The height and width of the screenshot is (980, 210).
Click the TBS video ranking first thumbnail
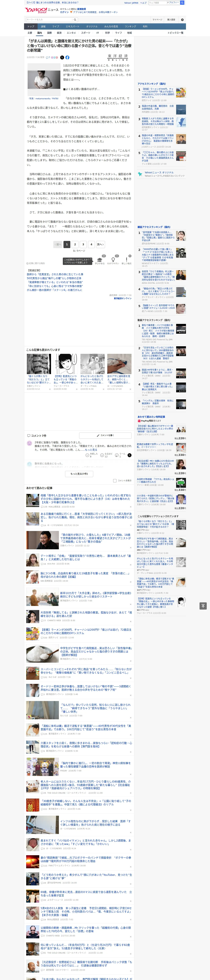(x=181, y=329)
